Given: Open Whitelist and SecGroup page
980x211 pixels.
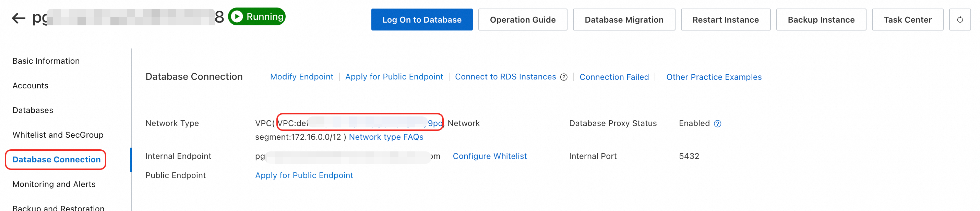Looking at the screenshot, I should tap(58, 135).
